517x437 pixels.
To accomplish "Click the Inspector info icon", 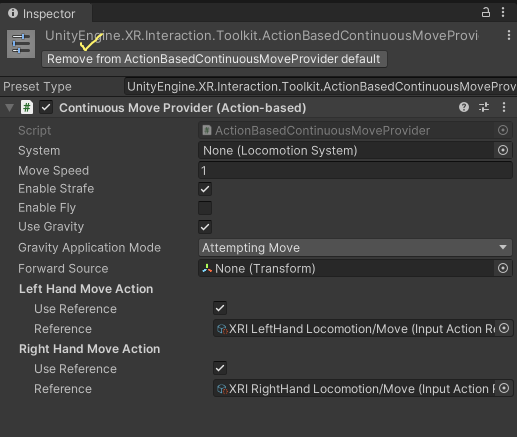I will 13,13.
